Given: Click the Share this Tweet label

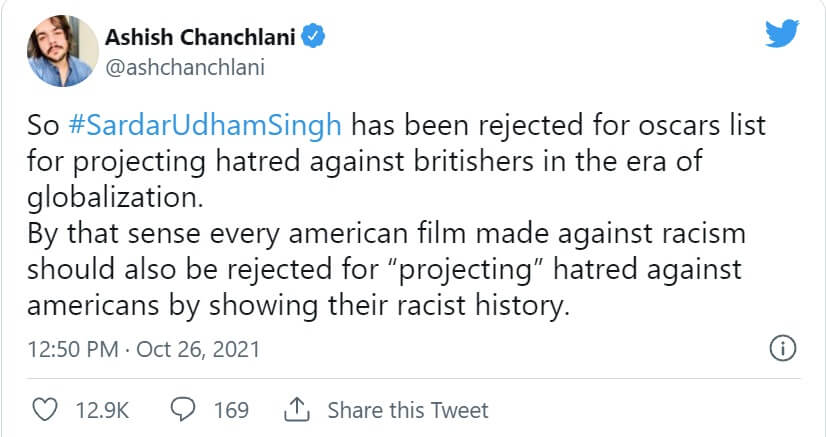Looking at the screenshot, I should [408, 410].
